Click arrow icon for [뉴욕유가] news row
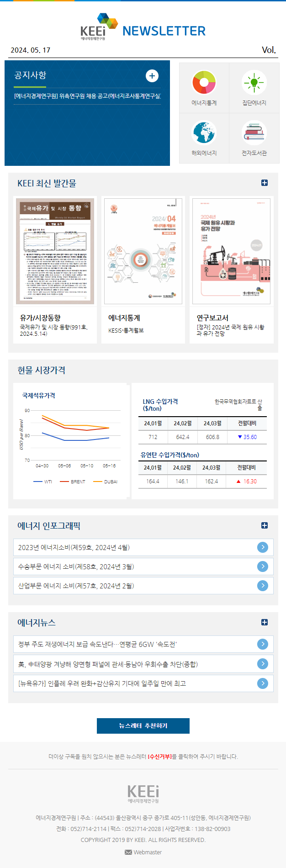 pos(263,683)
